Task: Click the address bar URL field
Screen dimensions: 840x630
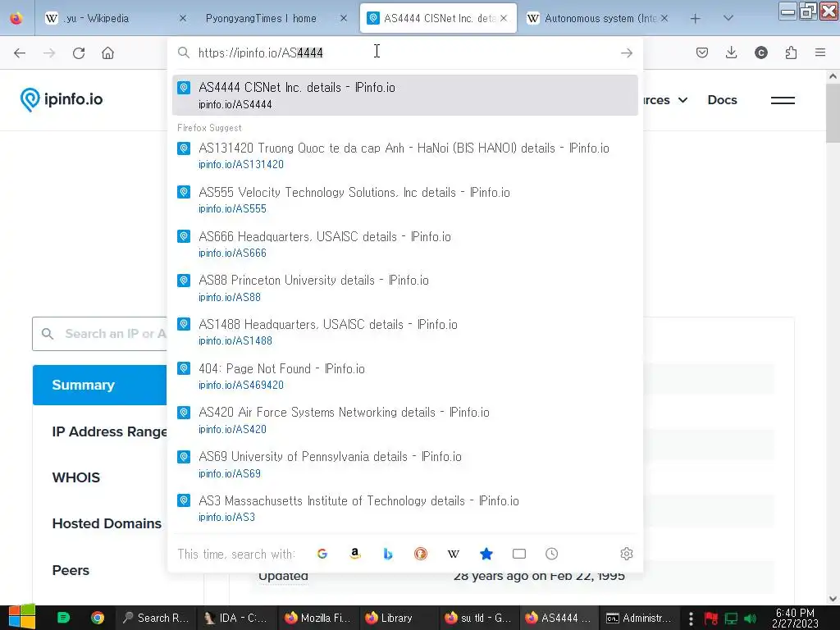Action: coord(405,52)
